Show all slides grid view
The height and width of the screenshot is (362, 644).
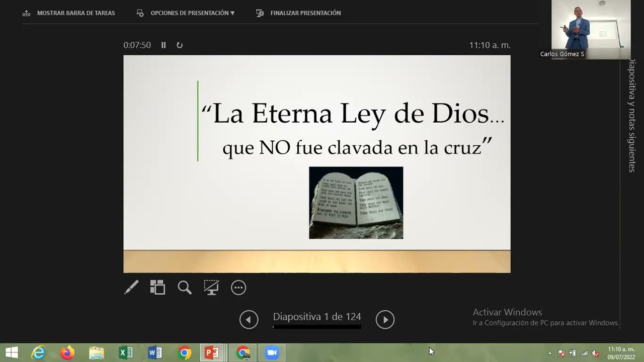[157, 288]
